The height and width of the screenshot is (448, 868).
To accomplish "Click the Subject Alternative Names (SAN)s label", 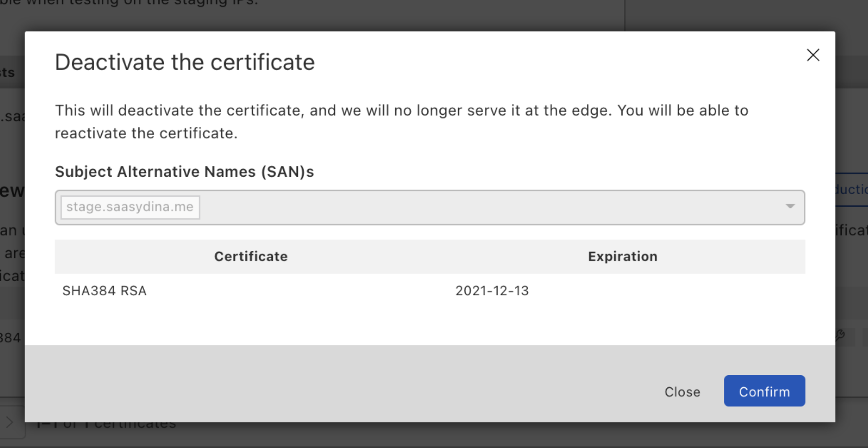I will (x=184, y=172).
